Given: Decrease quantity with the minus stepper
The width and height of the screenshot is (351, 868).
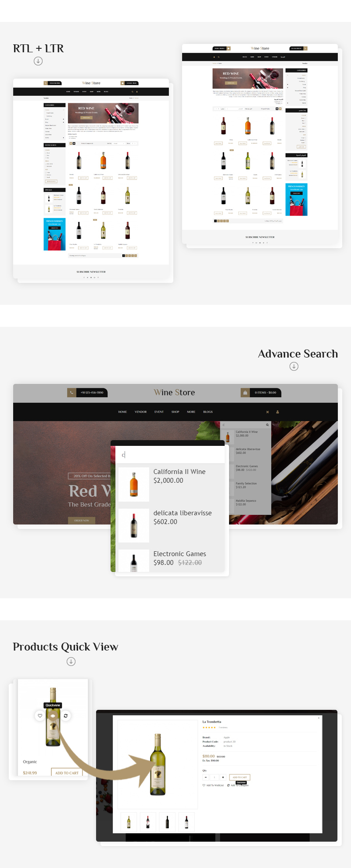Looking at the screenshot, I should click(x=206, y=777).
